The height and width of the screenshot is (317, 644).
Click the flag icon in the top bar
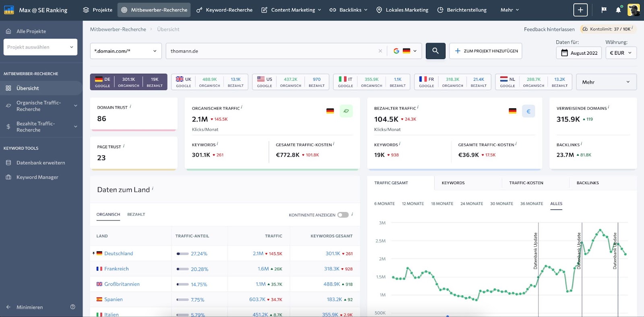pyautogui.click(x=604, y=10)
